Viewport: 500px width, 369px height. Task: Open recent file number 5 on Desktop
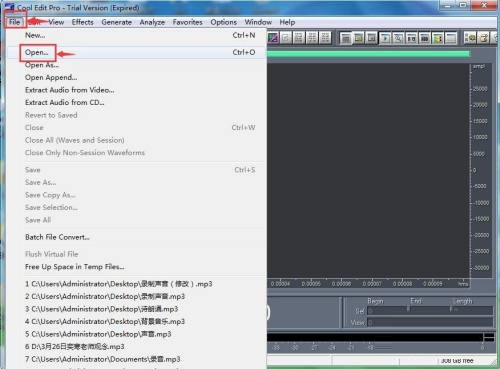pyautogui.click(x=137, y=334)
